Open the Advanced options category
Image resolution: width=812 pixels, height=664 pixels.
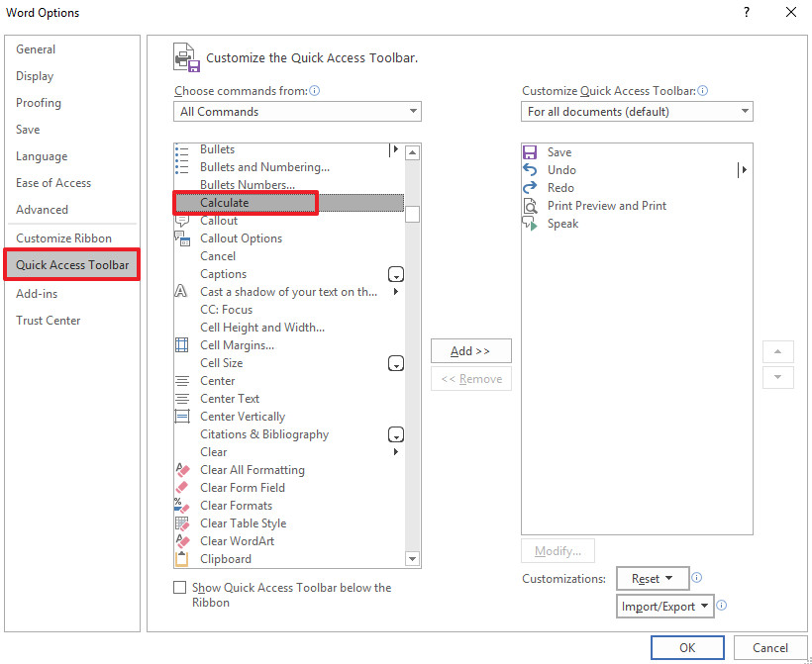[x=42, y=210]
